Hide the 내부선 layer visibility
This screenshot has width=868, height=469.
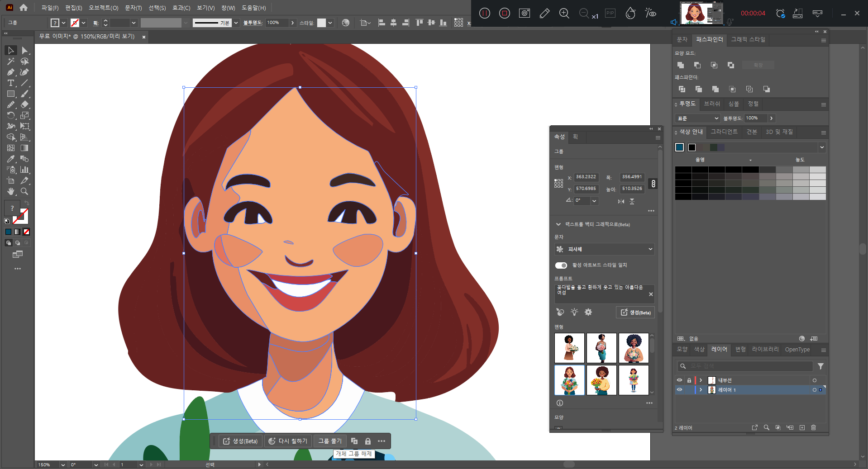679,380
